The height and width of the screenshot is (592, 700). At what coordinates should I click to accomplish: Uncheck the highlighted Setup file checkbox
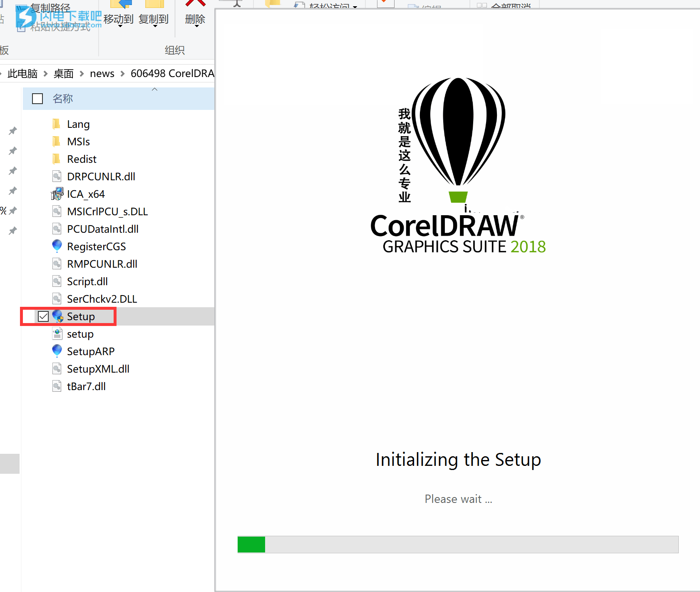pos(43,316)
